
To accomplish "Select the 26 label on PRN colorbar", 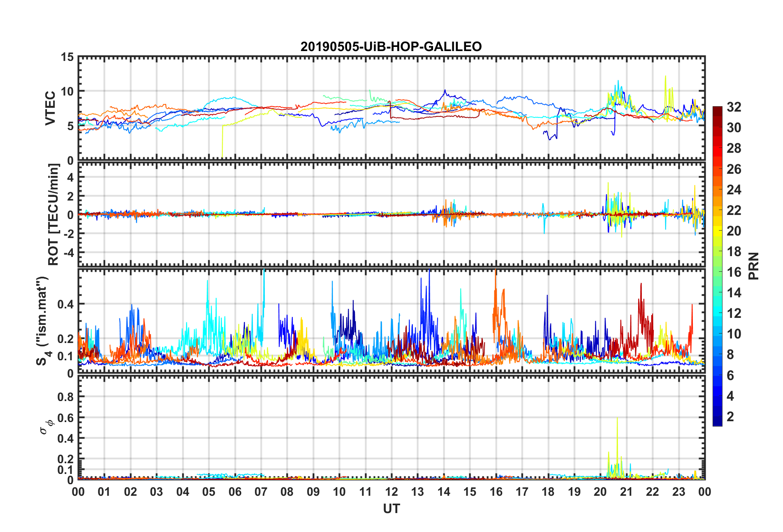I will (734, 169).
